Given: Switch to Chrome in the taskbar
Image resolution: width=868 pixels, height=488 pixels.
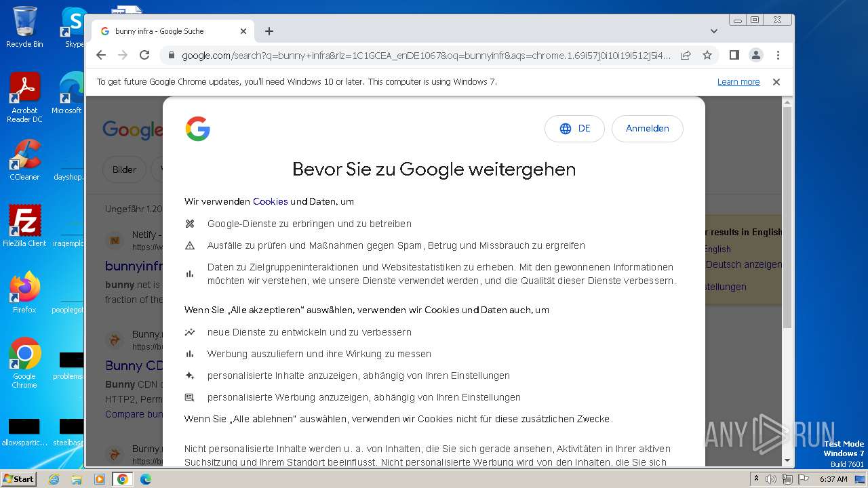Looking at the screenshot, I should click(x=123, y=479).
